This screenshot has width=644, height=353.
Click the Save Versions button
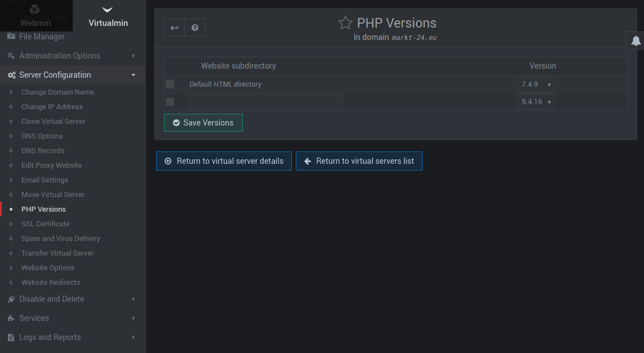tap(203, 122)
